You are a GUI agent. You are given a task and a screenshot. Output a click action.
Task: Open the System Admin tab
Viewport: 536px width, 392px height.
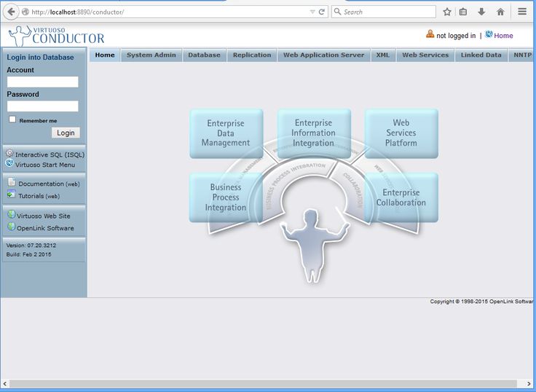tap(151, 55)
